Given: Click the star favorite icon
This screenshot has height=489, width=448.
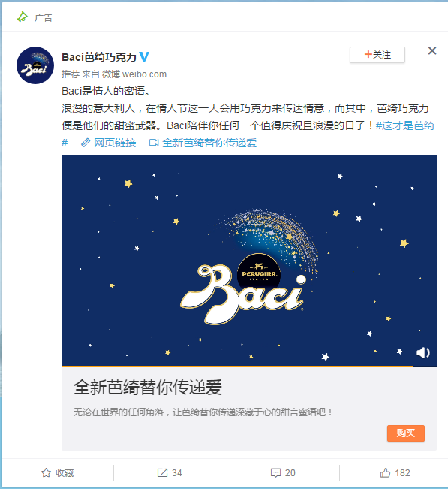Looking at the screenshot, I should (x=46, y=472).
